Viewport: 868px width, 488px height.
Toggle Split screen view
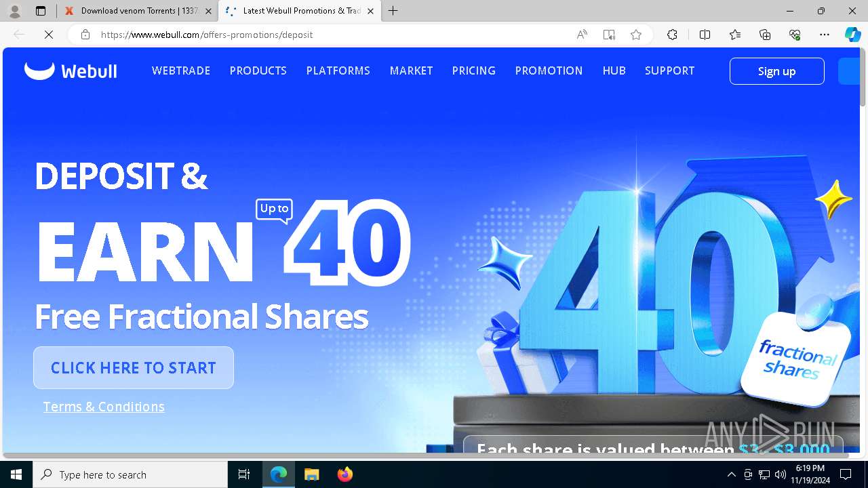coord(705,35)
